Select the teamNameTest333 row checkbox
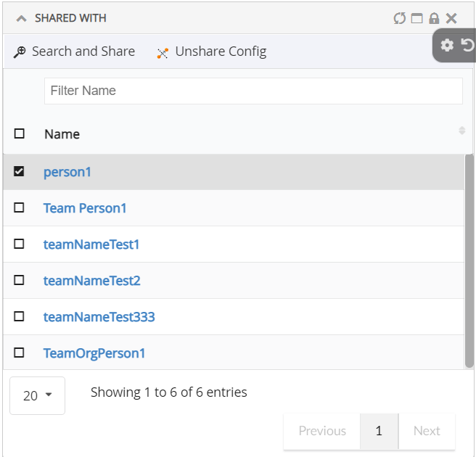The image size is (476, 457). click(19, 317)
